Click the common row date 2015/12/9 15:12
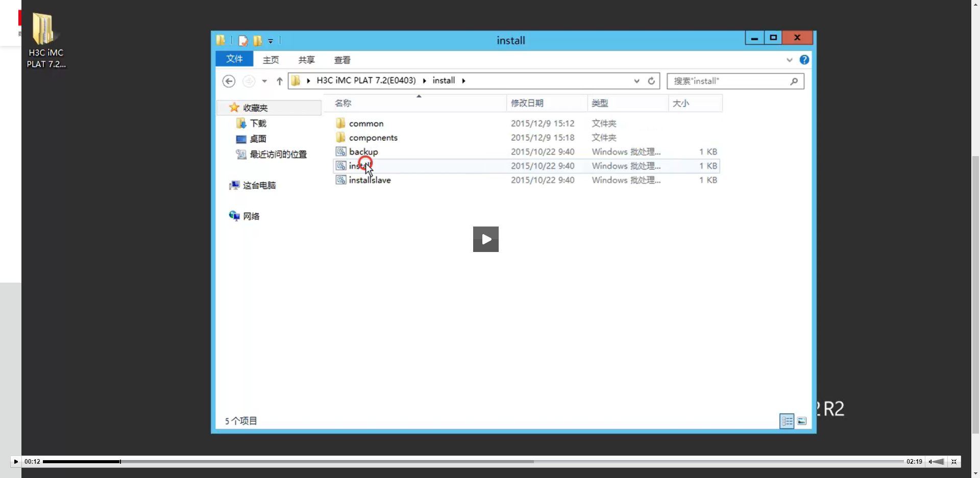The width and height of the screenshot is (980, 478). pos(543,123)
